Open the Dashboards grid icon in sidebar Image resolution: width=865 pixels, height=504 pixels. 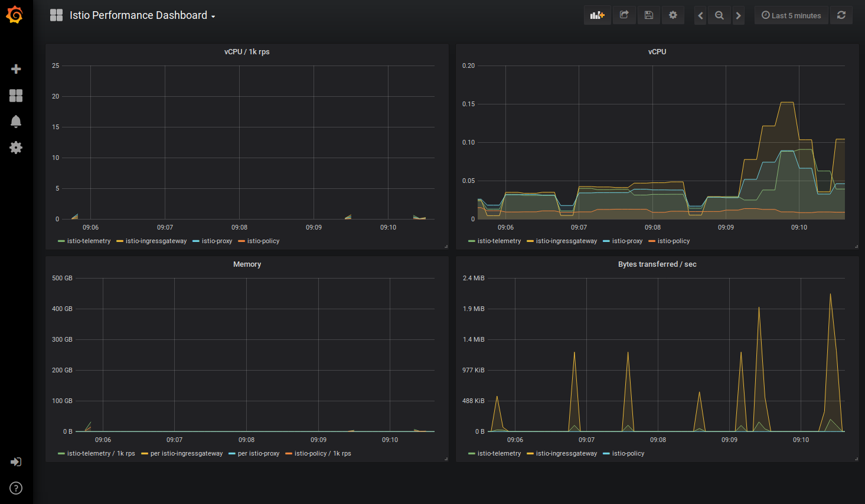pyautogui.click(x=16, y=96)
